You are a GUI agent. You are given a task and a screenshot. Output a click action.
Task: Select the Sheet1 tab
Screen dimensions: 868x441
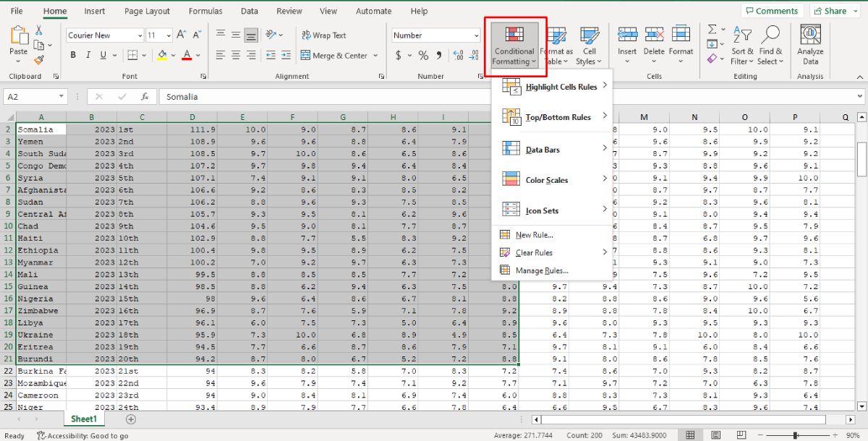tap(83, 419)
